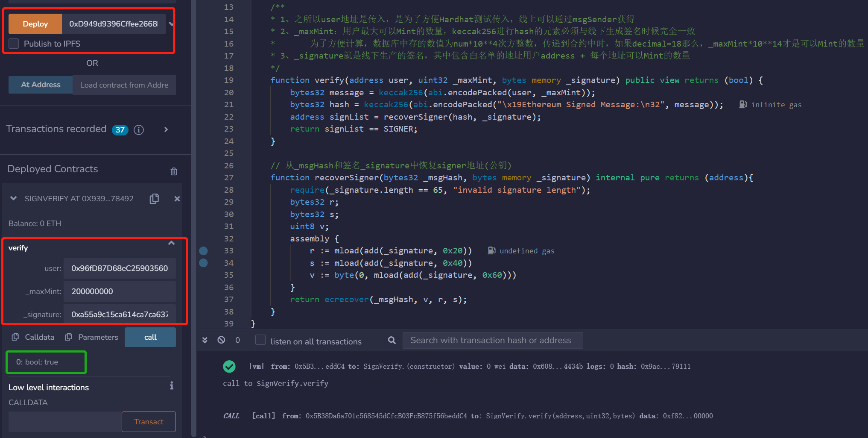
Task: Clear deployed contracts with the trash icon
Action: point(174,171)
